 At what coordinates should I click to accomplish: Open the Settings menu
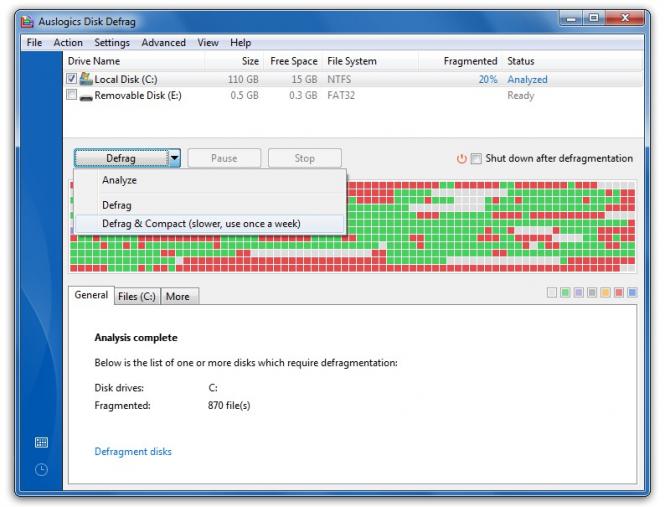coord(112,43)
